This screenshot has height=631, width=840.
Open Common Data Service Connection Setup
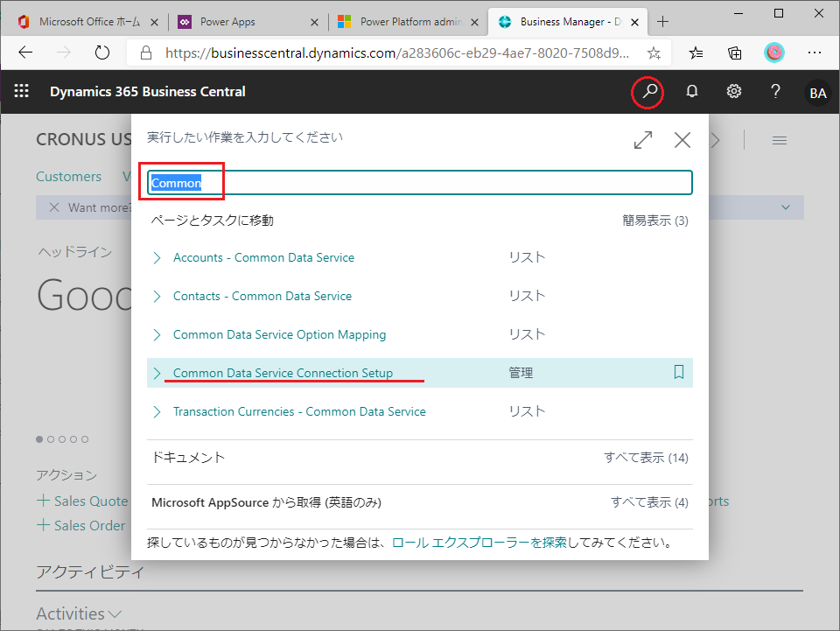click(x=283, y=373)
